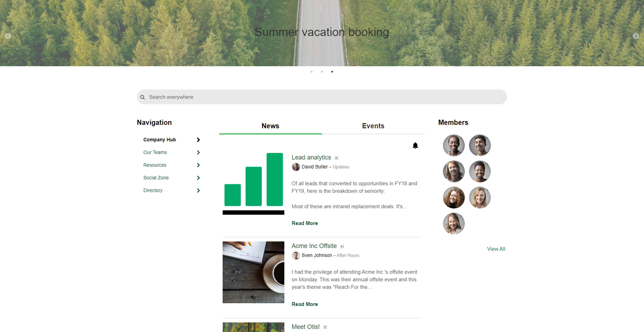The image size is (644, 332).
Task: Click the notification bell icon
Action: coord(415,146)
